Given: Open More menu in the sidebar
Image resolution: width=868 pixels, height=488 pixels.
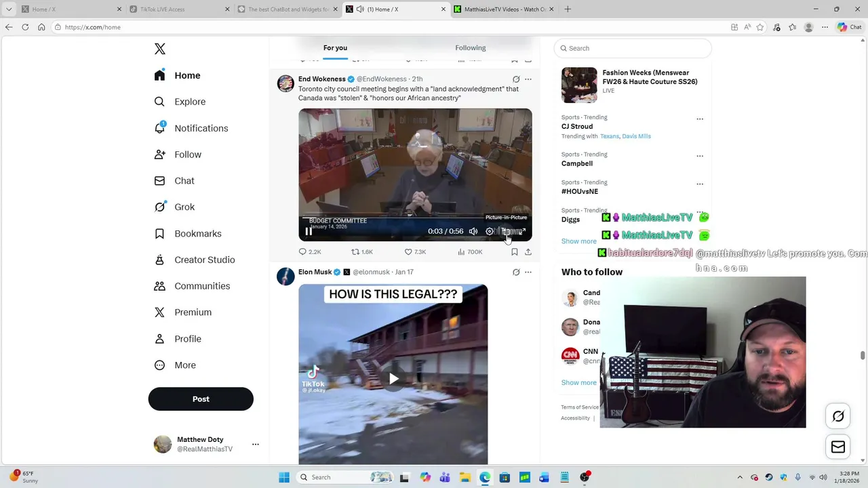Looking at the screenshot, I should pyautogui.click(x=175, y=365).
